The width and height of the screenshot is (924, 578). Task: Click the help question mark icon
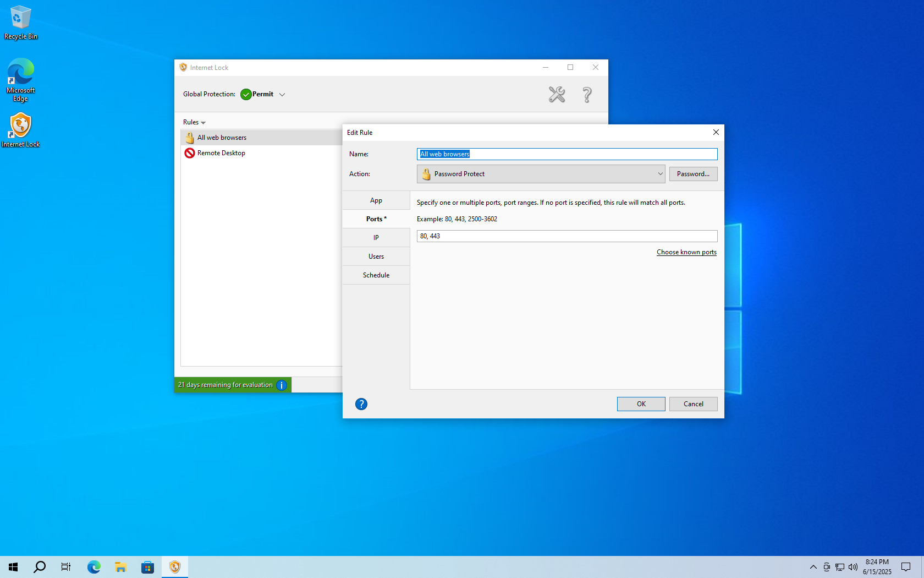(586, 94)
